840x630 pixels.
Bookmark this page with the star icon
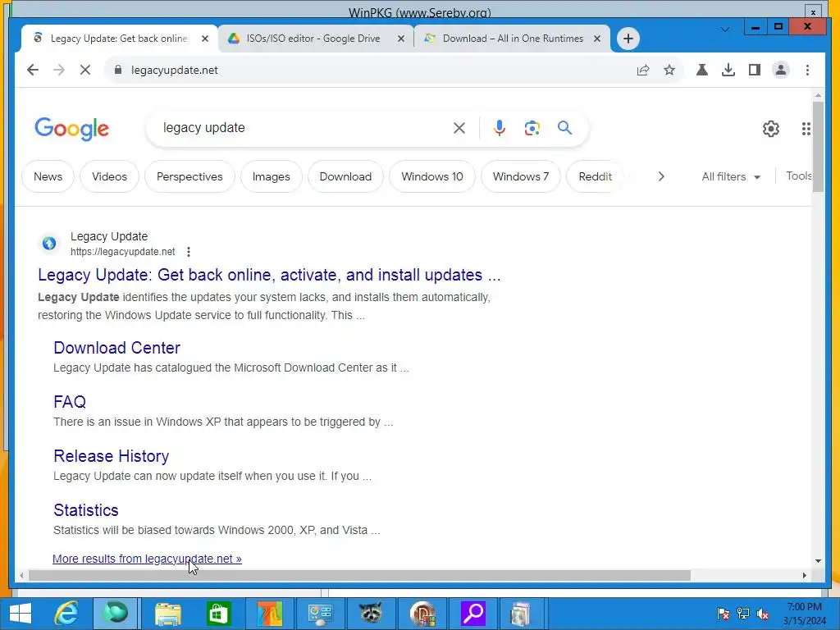click(x=669, y=71)
